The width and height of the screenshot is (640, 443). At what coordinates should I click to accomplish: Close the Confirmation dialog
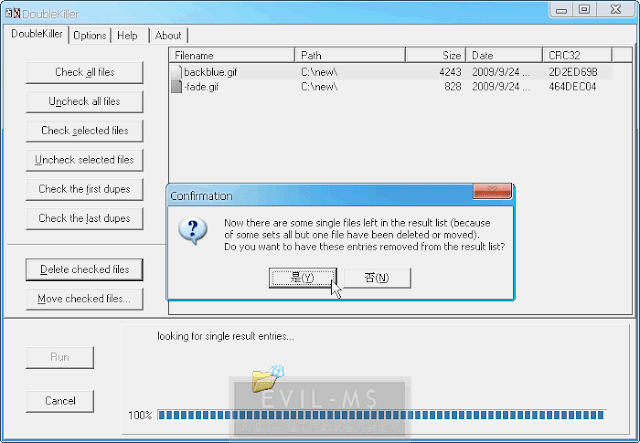(x=492, y=191)
